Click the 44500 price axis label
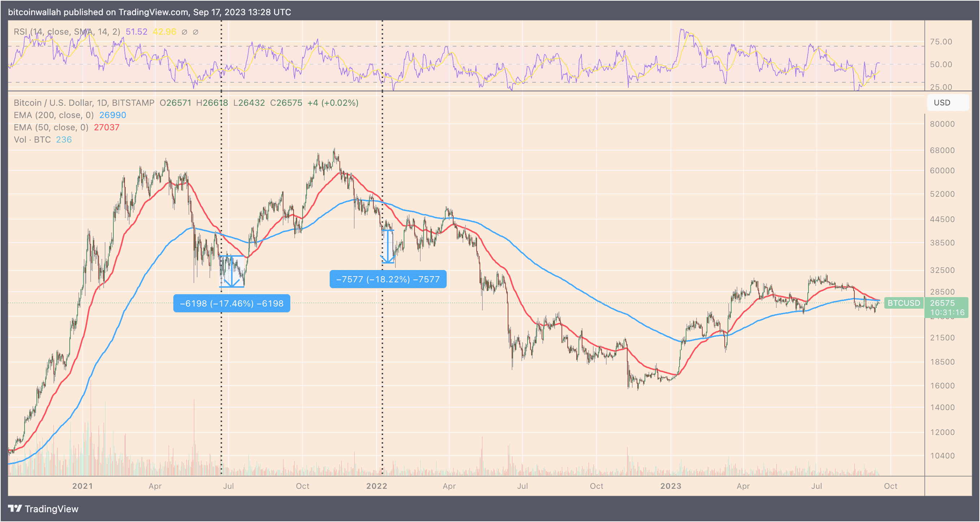The image size is (980, 522). (x=942, y=219)
